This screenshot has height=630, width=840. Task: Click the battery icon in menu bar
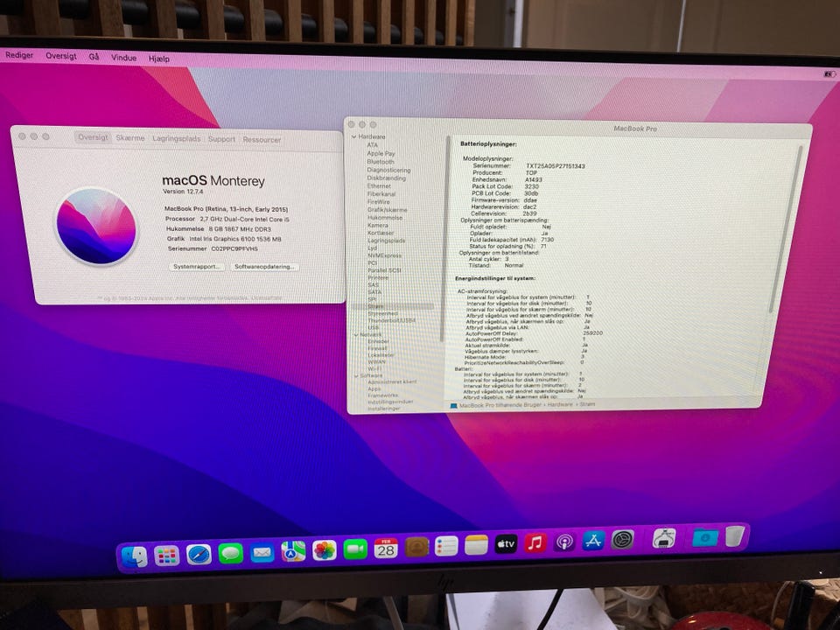[829, 73]
